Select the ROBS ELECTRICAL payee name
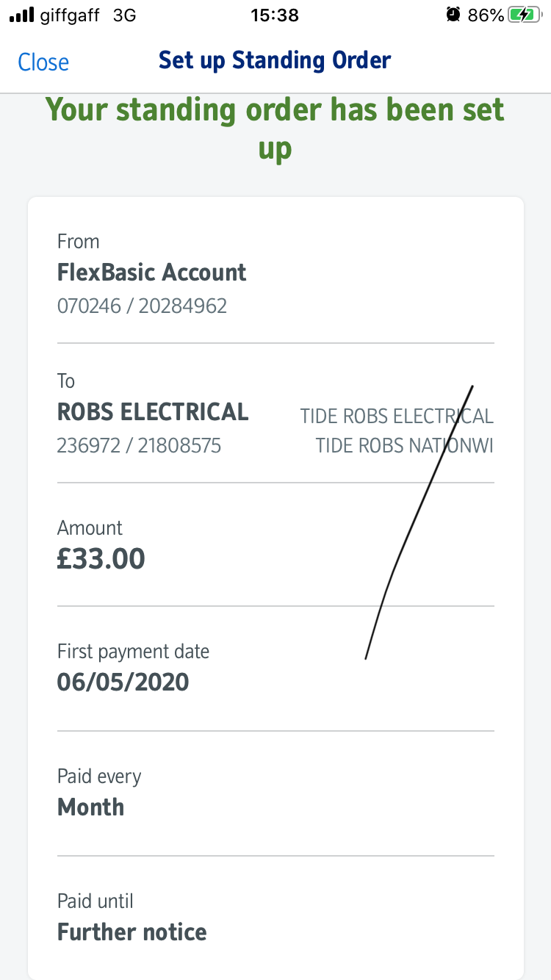Image resolution: width=551 pixels, height=980 pixels. coord(153,412)
